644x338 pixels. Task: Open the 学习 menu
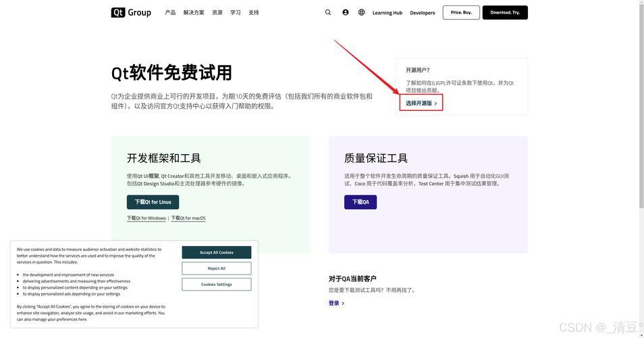pyautogui.click(x=236, y=13)
